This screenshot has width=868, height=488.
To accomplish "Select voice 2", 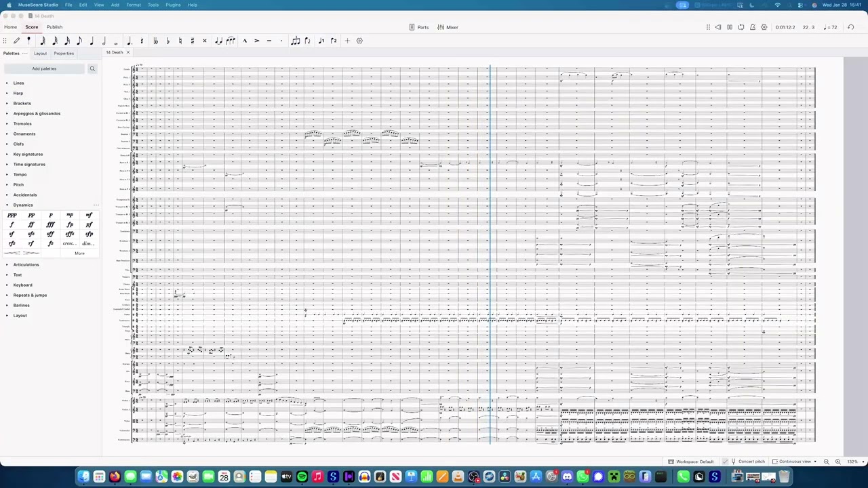I will click(x=333, y=41).
